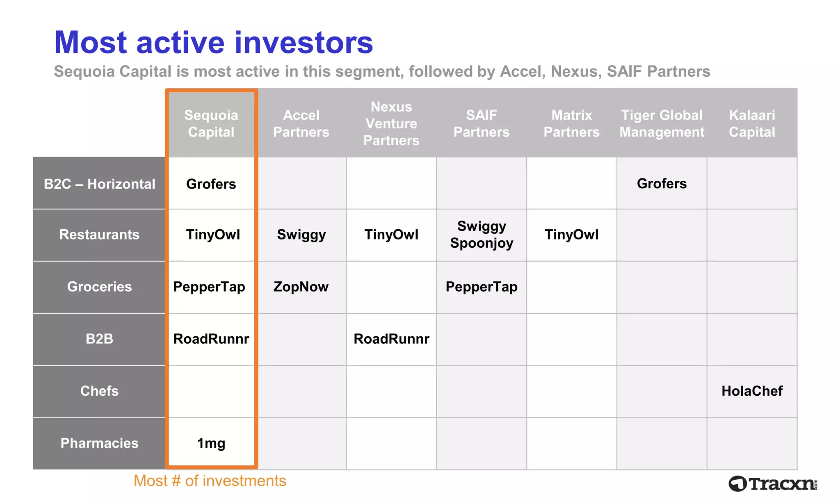
Task: Select Swiggy Spoonjoy cell under SAIF
Action: coord(482,235)
